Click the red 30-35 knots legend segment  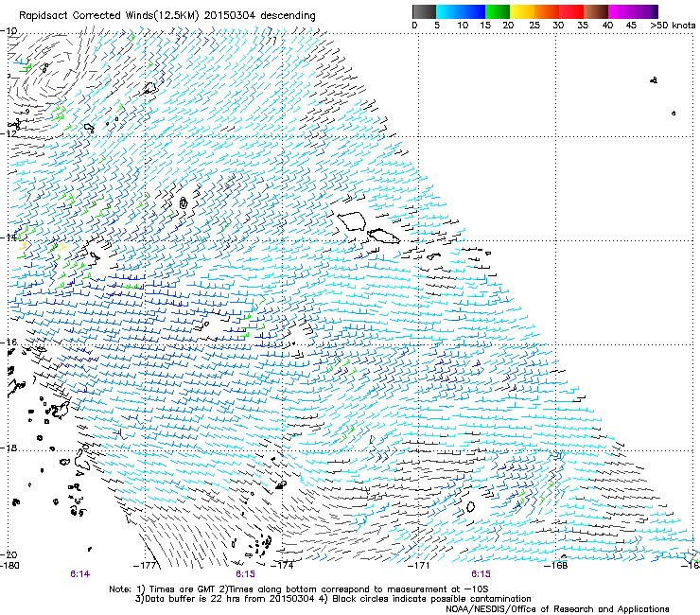click(x=571, y=11)
